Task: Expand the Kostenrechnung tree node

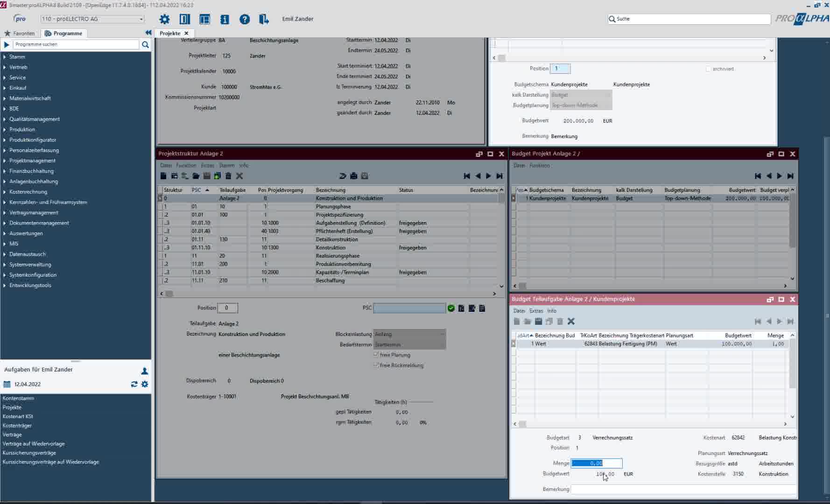Action: point(4,192)
